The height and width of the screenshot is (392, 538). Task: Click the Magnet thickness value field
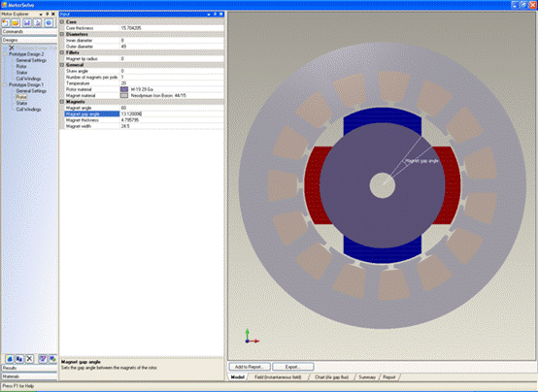click(x=172, y=120)
